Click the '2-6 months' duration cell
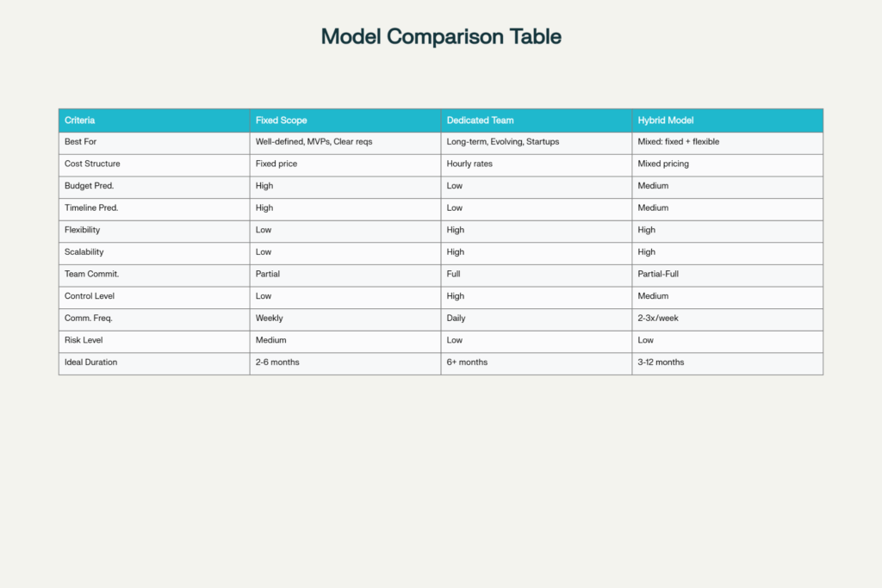Screen dimensions: 882x588 click(x=277, y=362)
